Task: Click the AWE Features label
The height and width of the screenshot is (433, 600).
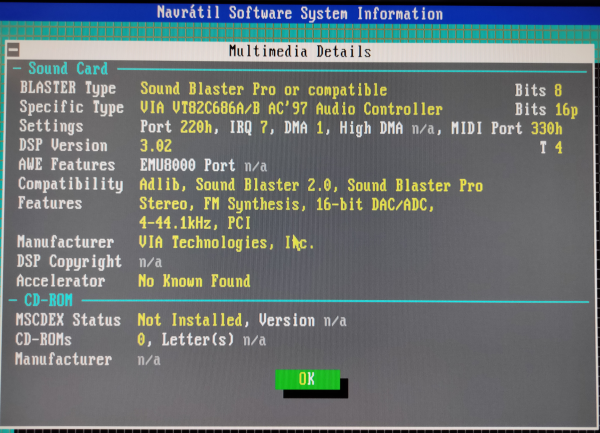Action: [x=67, y=164]
